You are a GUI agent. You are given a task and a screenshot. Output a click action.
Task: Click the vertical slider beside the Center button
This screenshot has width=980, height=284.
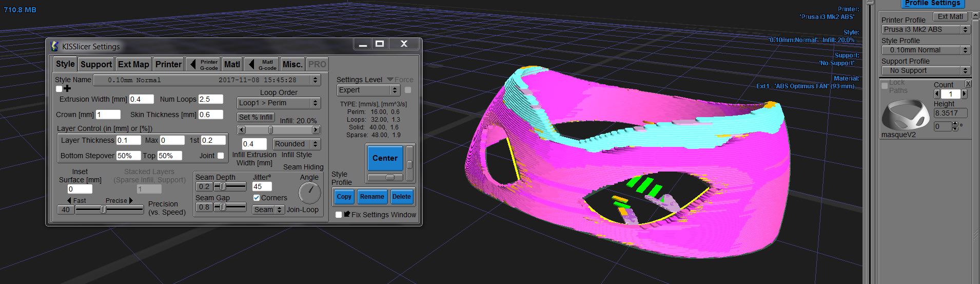[x=409, y=164]
